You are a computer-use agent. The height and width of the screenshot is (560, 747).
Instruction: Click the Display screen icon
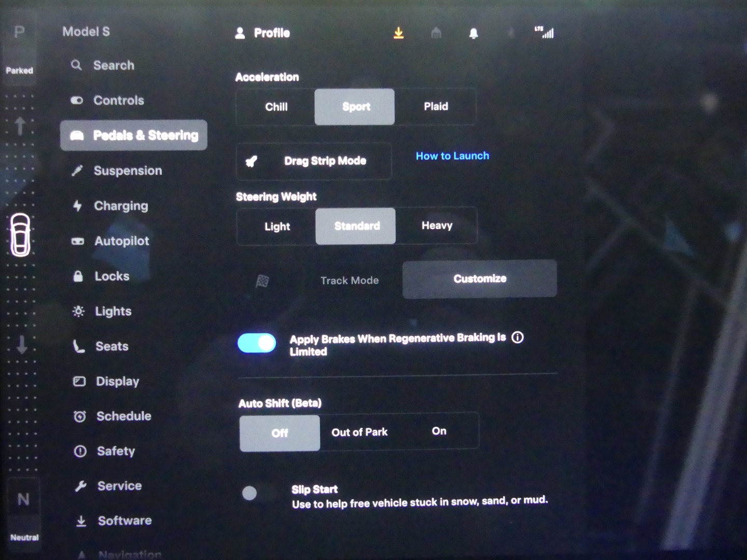(79, 381)
